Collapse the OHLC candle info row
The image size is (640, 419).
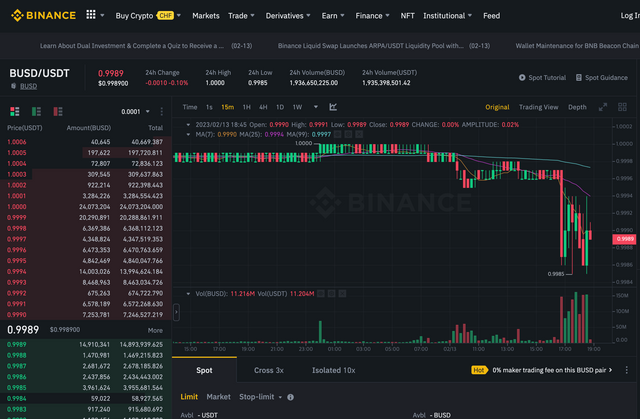click(188, 124)
